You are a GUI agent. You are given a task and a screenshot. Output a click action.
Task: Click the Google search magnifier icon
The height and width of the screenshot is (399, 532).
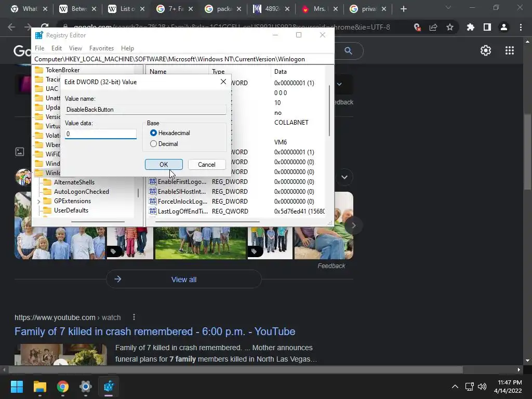[348, 51]
